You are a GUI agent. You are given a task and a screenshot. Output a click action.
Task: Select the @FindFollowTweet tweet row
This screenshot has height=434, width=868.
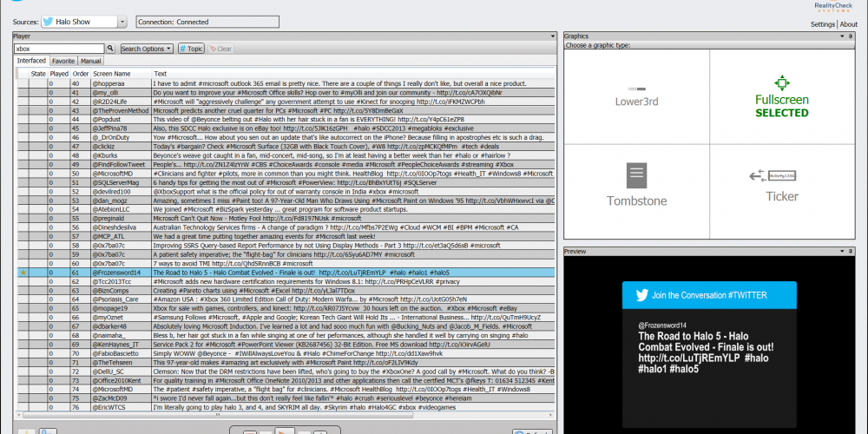pos(286,164)
